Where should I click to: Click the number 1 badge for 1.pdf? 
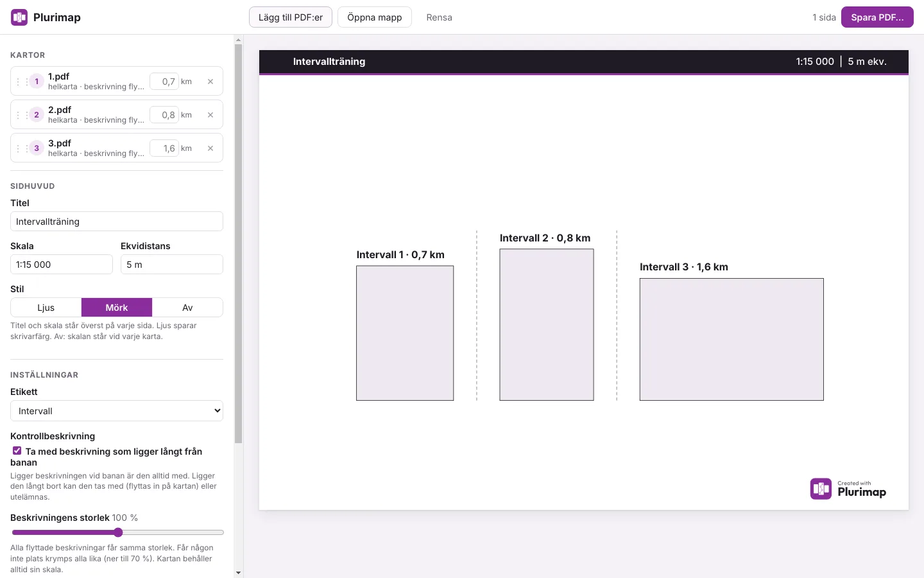(x=37, y=82)
